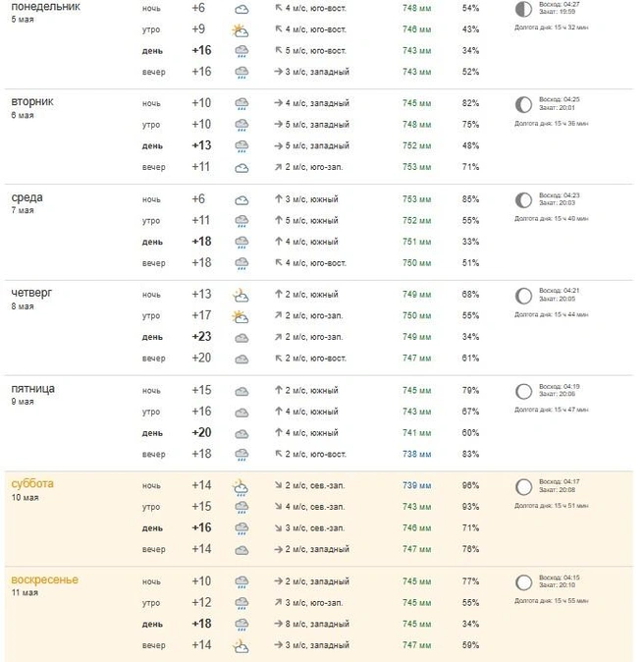Click Sunday moon phase icon

point(523,582)
